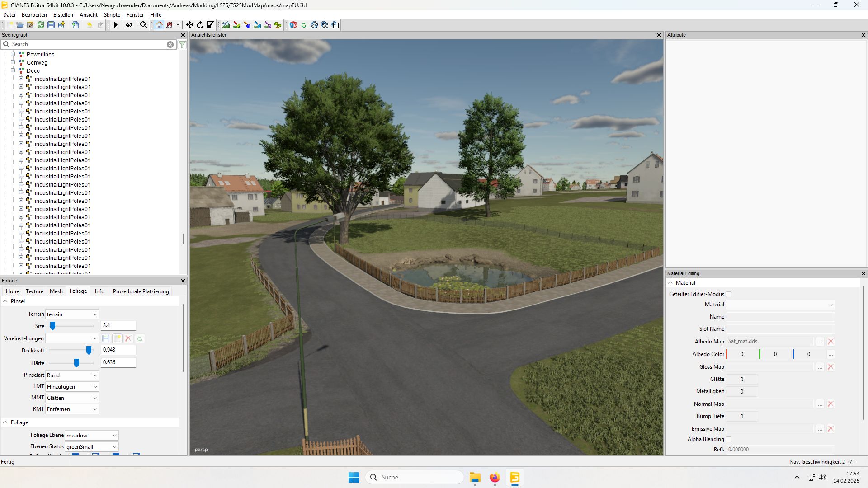The width and height of the screenshot is (868, 488).
Task: Click the small green refresh icon after the AB cube
Action: coord(304,25)
